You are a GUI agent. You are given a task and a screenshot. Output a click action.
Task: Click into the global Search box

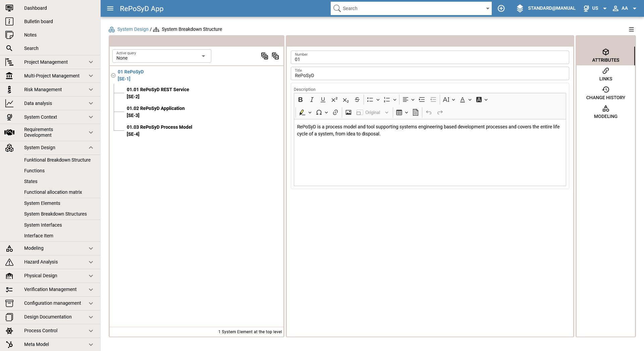click(x=411, y=8)
